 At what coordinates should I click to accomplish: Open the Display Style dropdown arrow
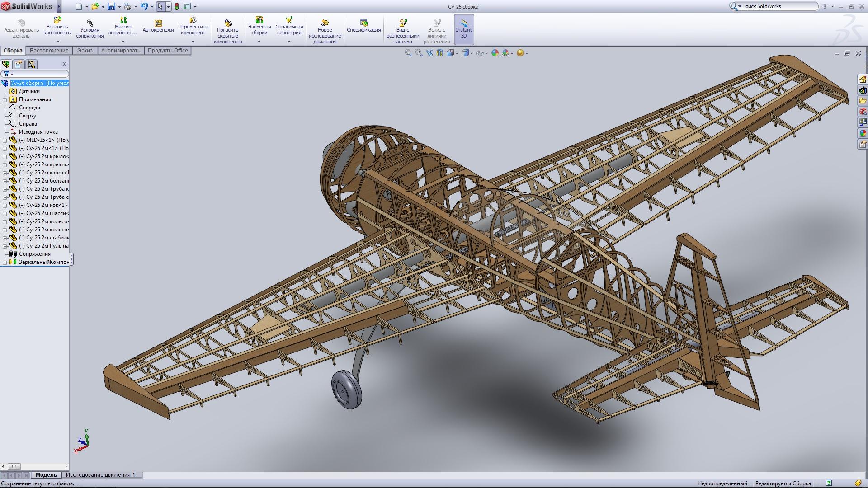472,53
